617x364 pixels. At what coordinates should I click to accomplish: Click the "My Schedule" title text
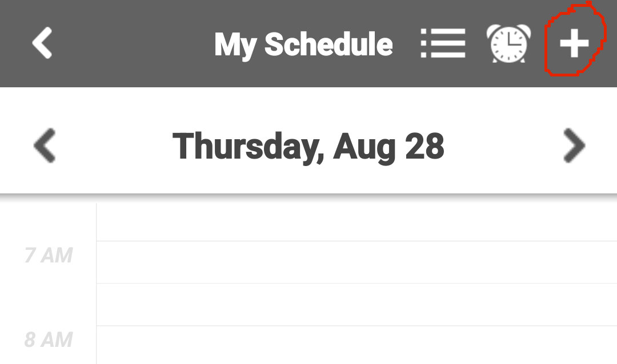coord(303,45)
